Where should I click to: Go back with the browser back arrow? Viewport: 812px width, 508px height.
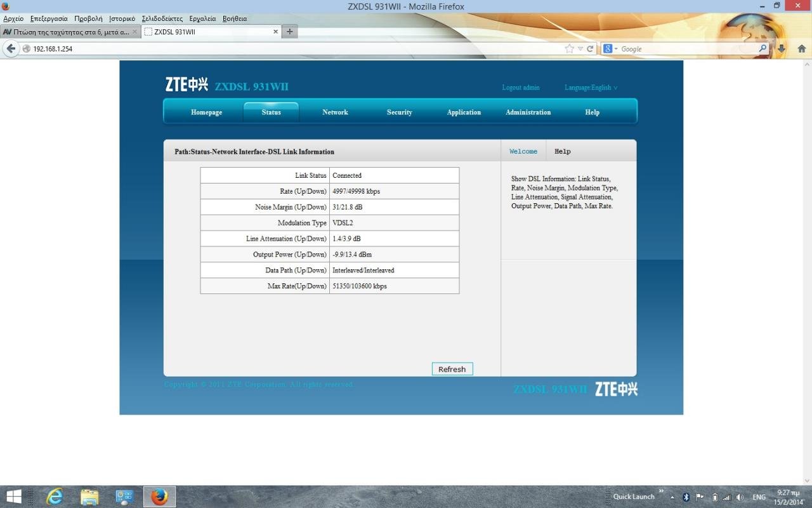click(x=11, y=49)
